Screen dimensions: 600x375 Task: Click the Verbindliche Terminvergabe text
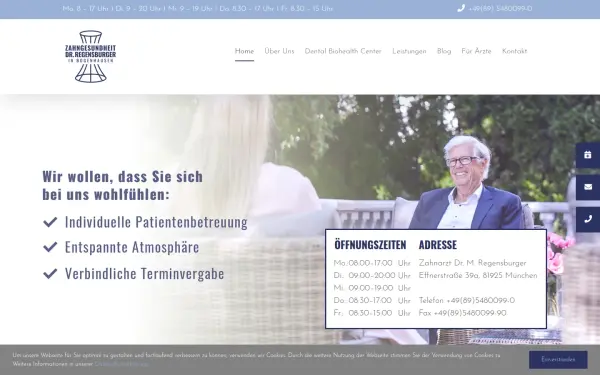[145, 274]
